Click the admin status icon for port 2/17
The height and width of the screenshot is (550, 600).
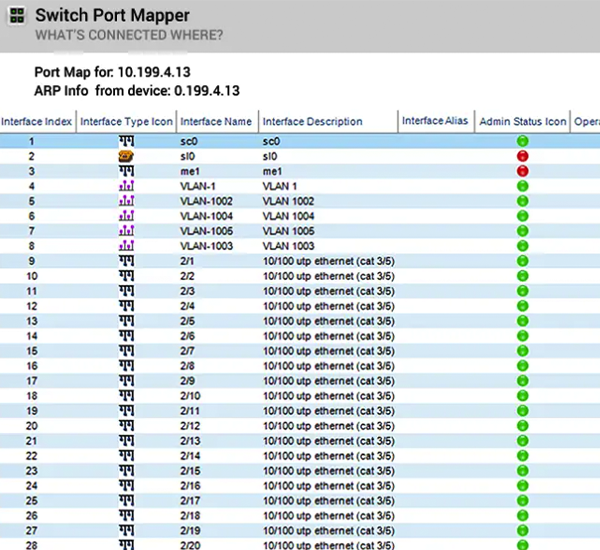pyautogui.click(x=523, y=501)
